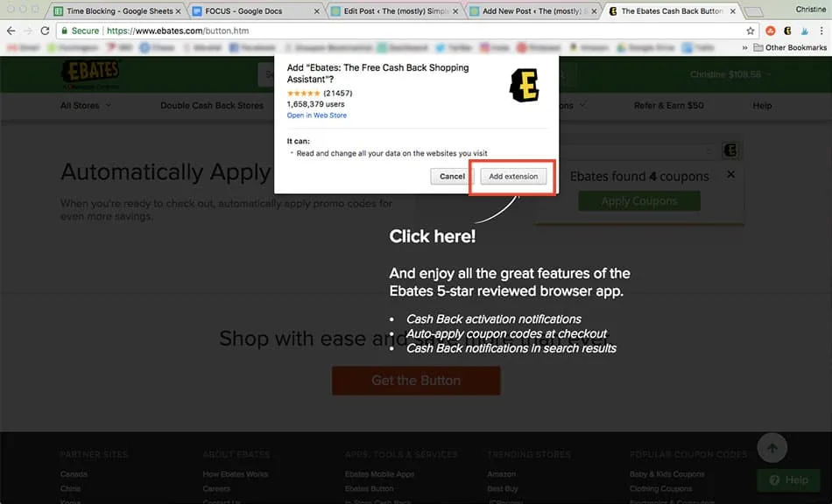Open the Careers footer link

216,488
